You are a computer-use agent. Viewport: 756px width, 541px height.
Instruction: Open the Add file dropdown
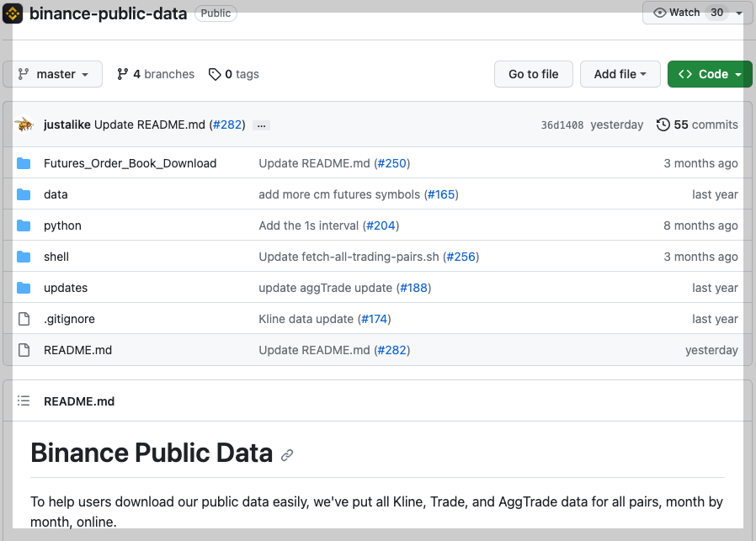tap(620, 74)
